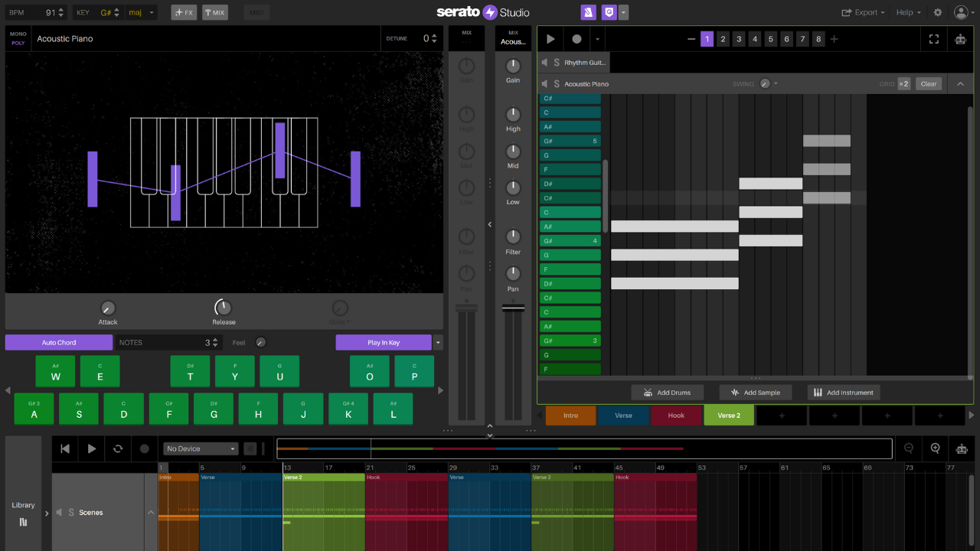Click the fullscreen expand icon
Screen dimensions: 980x551
[933, 39]
